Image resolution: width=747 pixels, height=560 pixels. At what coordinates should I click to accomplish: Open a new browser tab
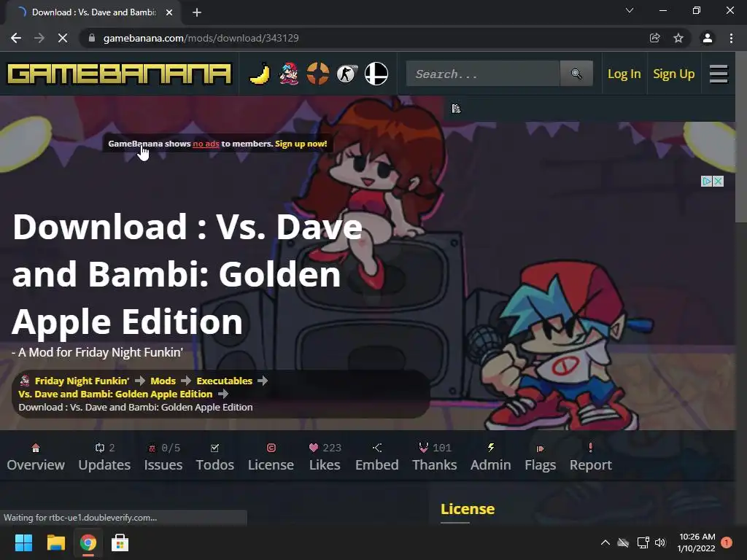click(x=197, y=12)
